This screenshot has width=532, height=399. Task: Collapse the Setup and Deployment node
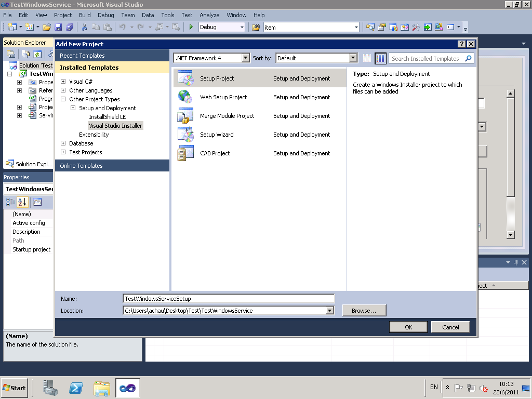coord(73,108)
